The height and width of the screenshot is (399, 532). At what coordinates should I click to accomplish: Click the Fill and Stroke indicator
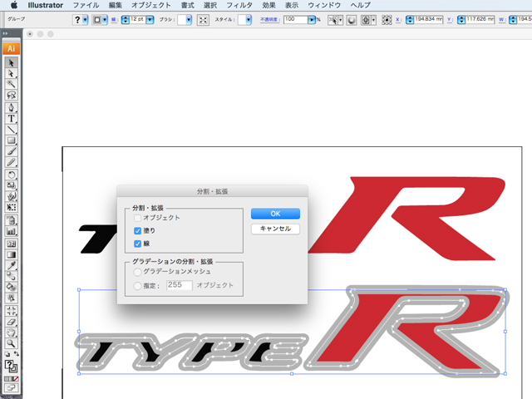(11, 367)
